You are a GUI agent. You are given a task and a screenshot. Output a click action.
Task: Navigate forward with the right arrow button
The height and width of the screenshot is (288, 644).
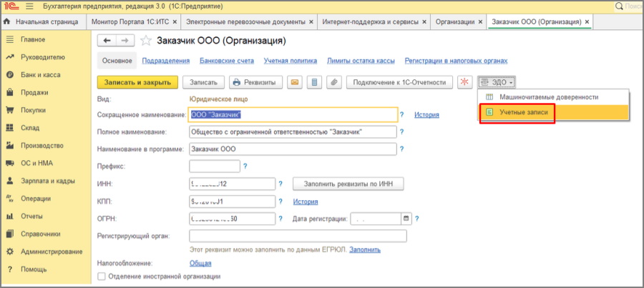(x=126, y=41)
